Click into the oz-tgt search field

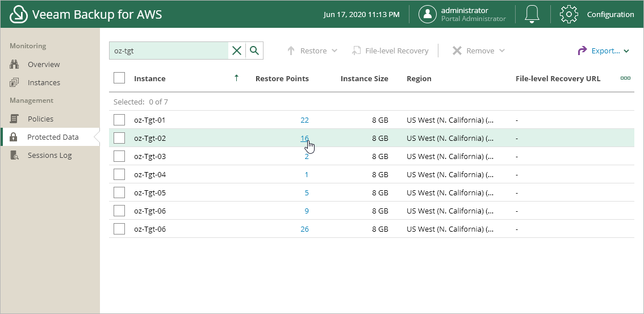tap(169, 51)
